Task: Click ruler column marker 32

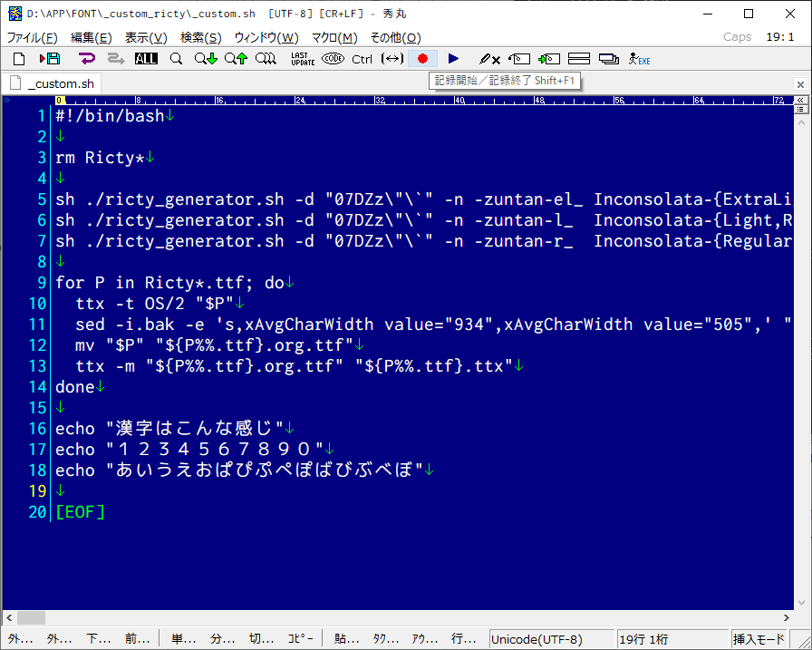Action: [380, 100]
